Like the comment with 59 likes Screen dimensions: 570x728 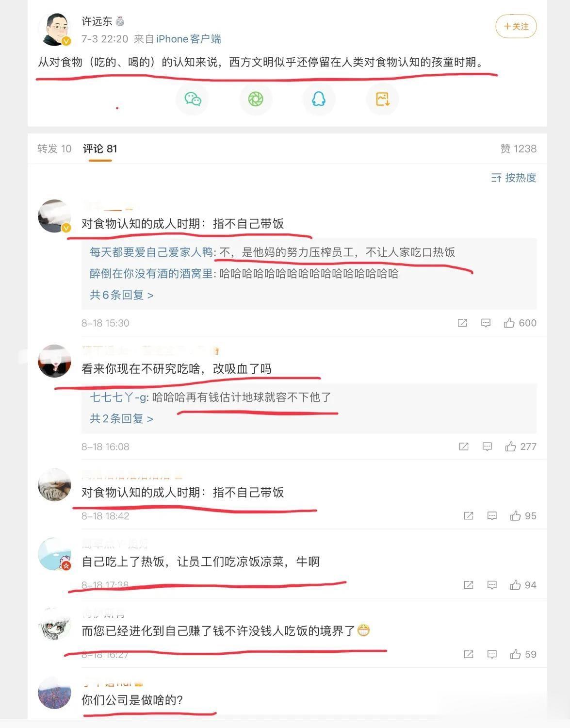[x=523, y=654]
